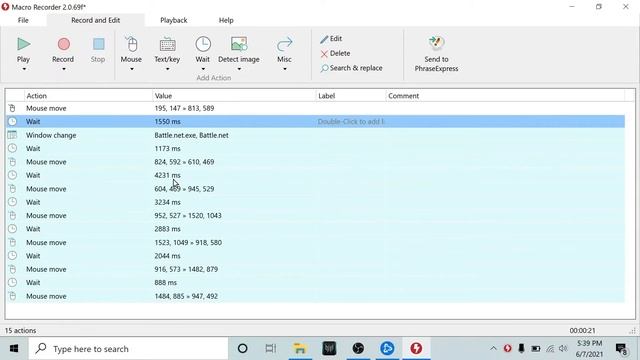Start recording with the red Record icon
This screenshot has height=360, width=640.
point(63,44)
